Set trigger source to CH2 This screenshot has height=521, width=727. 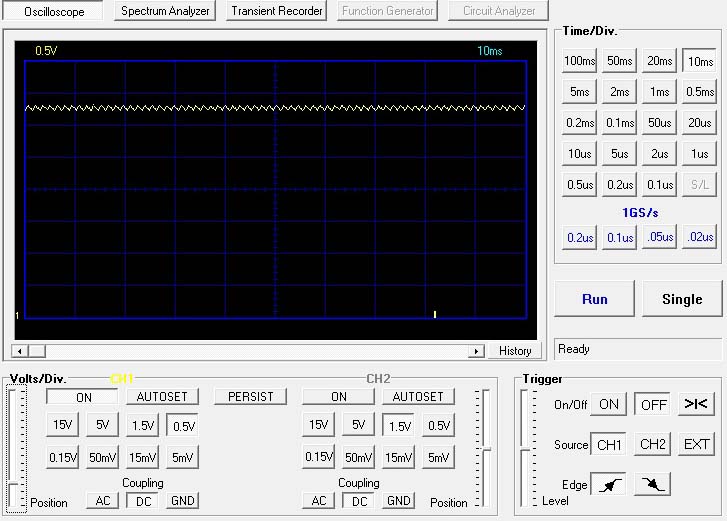[652, 444]
